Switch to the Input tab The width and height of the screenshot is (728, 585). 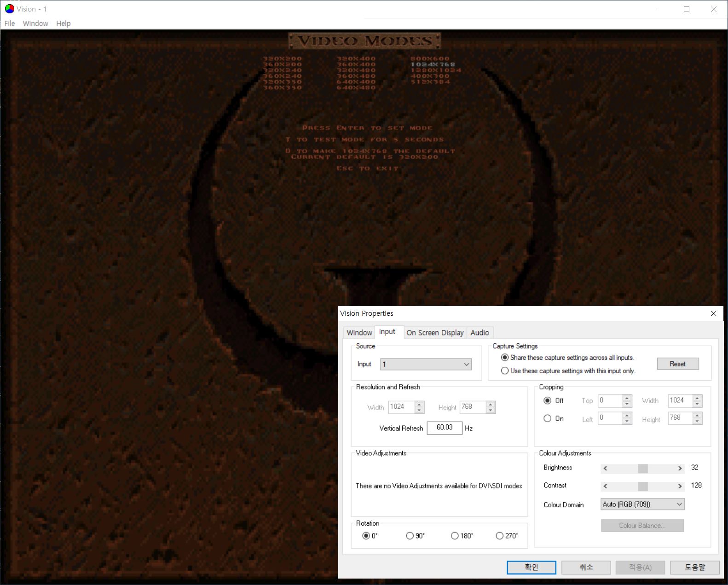click(x=387, y=331)
